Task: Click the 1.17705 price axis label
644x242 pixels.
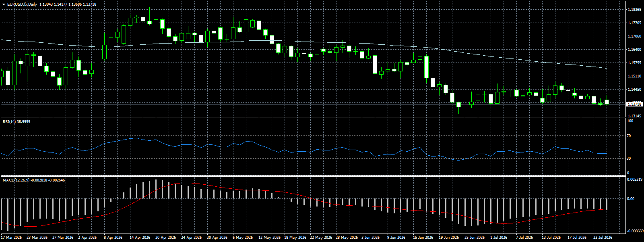Action: tap(634, 23)
